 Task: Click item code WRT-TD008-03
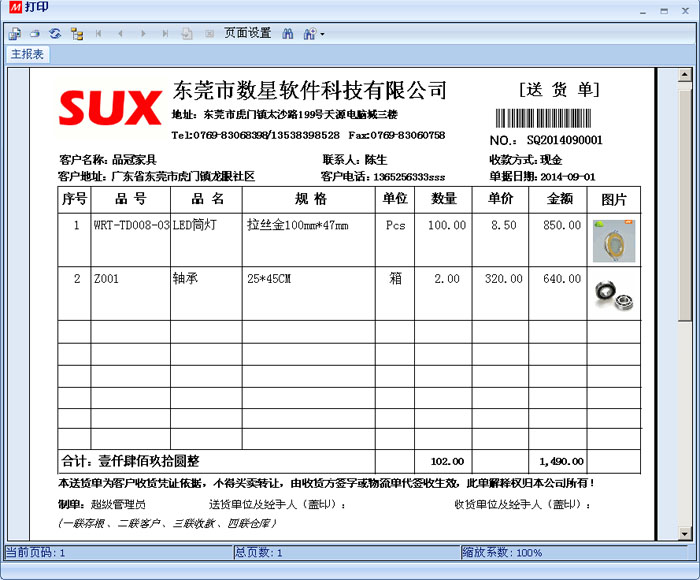point(131,225)
